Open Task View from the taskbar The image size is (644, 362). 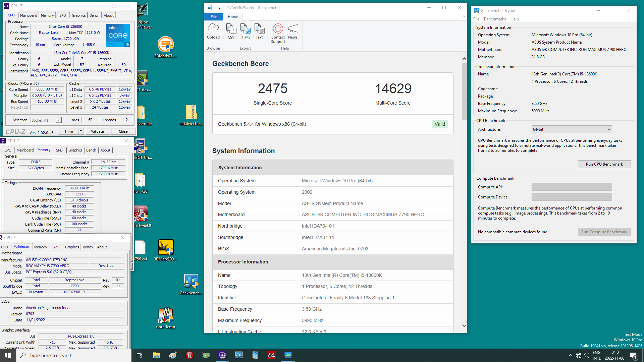[140, 355]
